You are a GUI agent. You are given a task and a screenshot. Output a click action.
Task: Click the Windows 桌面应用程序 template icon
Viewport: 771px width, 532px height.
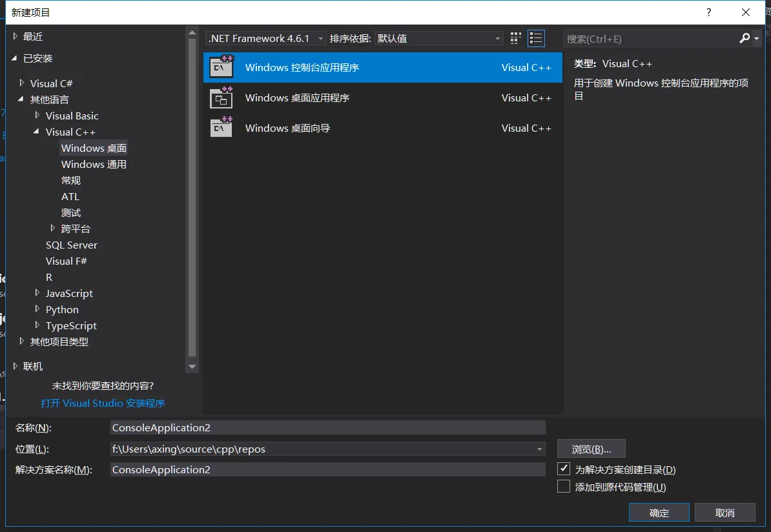tap(221, 97)
